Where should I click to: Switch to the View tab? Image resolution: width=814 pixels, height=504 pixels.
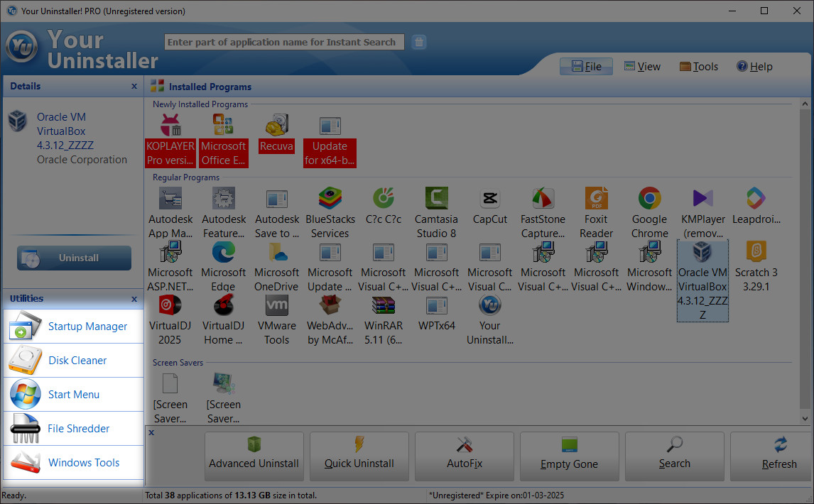pyautogui.click(x=642, y=66)
